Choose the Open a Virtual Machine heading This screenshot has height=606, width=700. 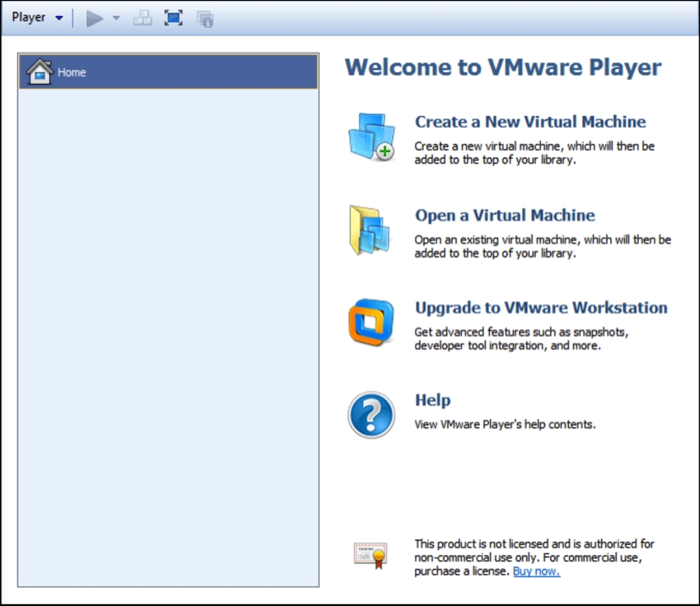point(505,215)
